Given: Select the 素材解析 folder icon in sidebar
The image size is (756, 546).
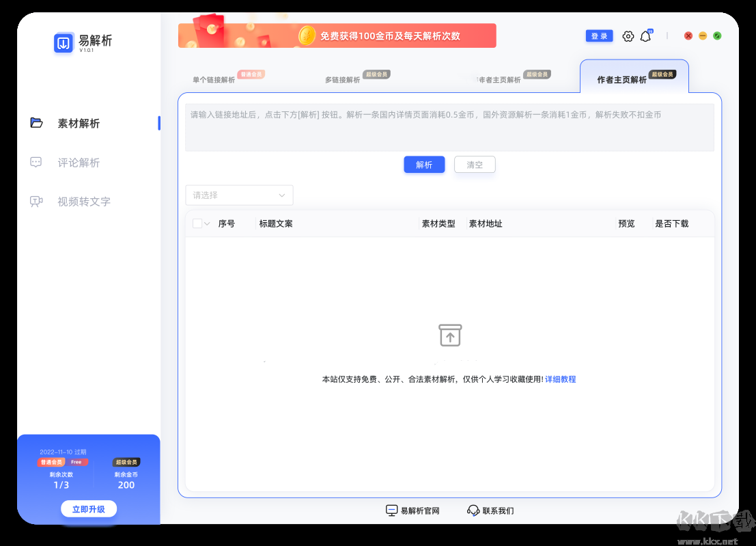Looking at the screenshot, I should coord(36,123).
